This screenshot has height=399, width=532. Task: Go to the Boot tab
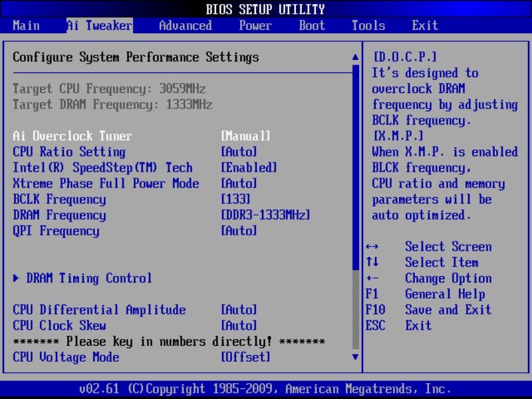point(312,25)
